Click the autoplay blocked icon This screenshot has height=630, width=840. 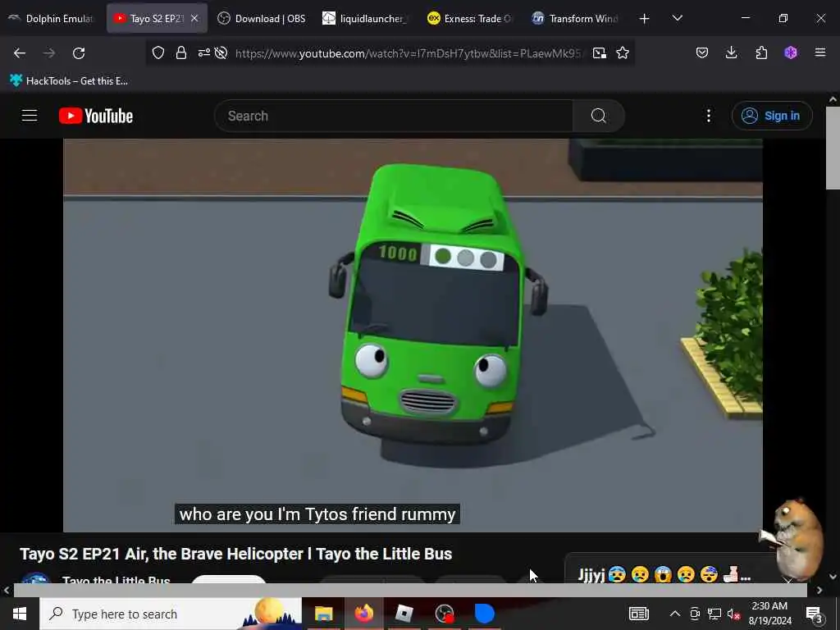click(221, 52)
